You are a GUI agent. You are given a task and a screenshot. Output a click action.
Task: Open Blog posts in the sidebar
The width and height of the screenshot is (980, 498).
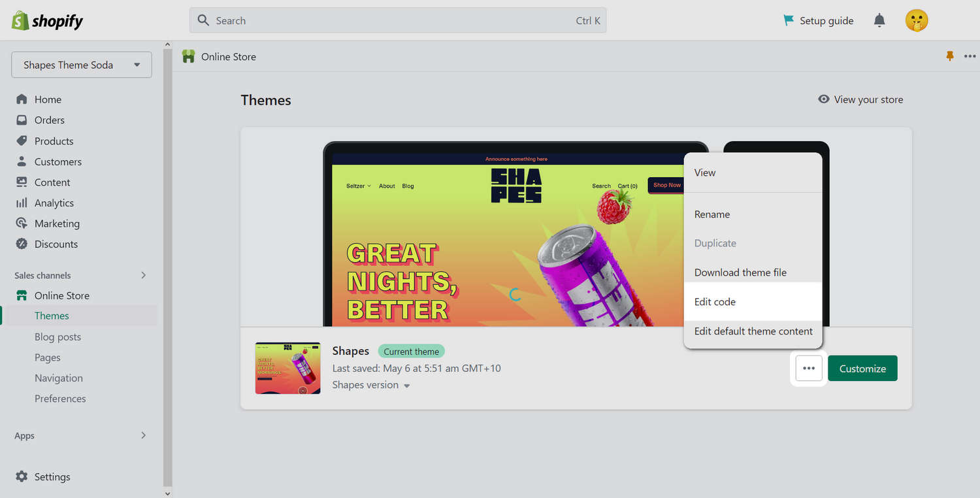coord(57,337)
